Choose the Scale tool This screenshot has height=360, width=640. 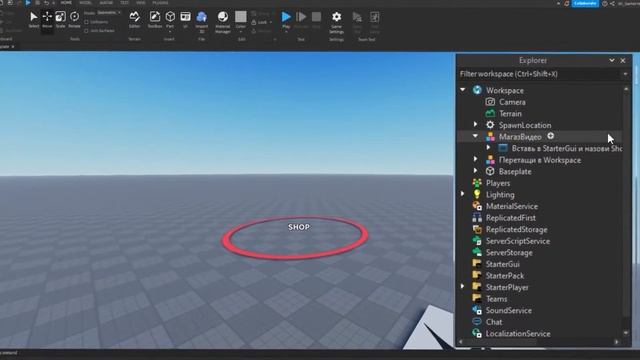coord(60,20)
